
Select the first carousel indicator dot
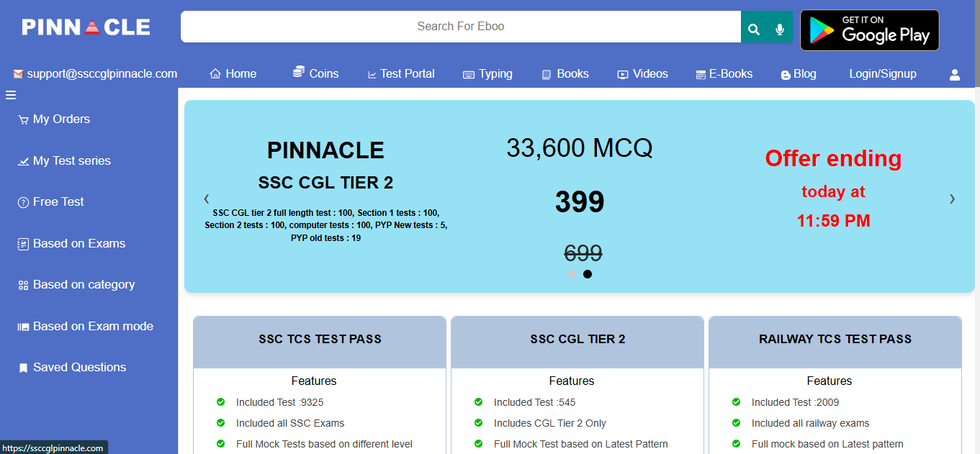[x=572, y=274]
